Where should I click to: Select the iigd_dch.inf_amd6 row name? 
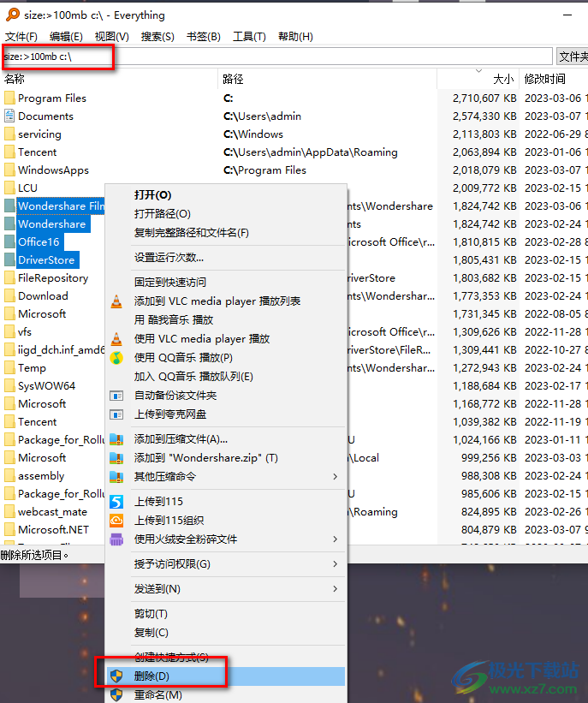tap(61, 349)
